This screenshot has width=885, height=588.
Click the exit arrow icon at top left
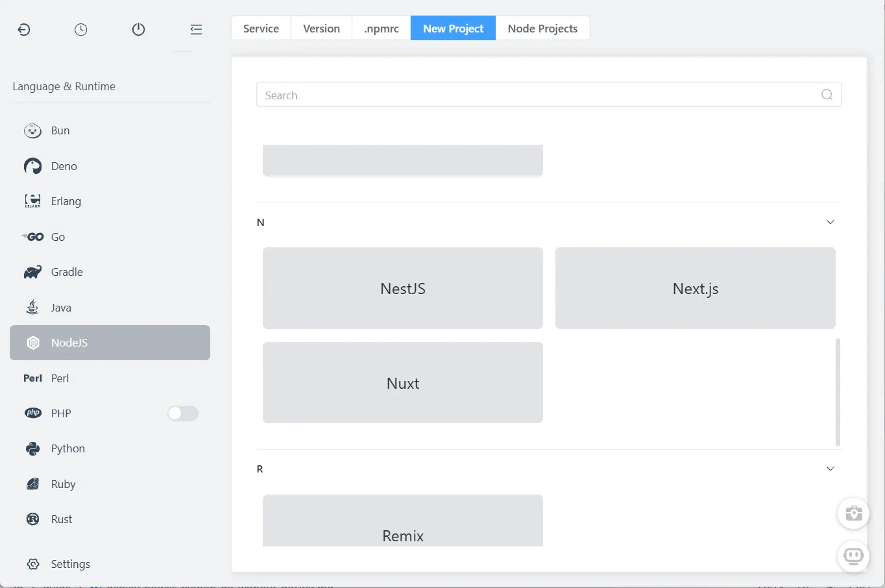pos(24,29)
